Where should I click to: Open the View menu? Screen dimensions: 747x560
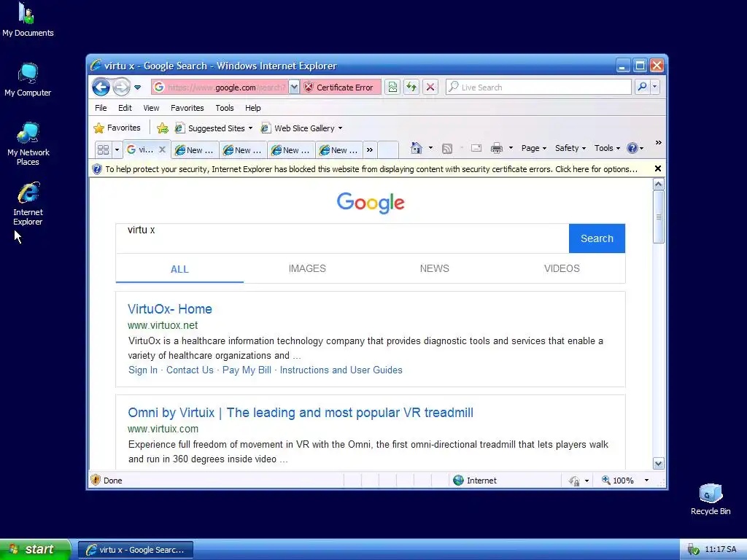point(151,108)
